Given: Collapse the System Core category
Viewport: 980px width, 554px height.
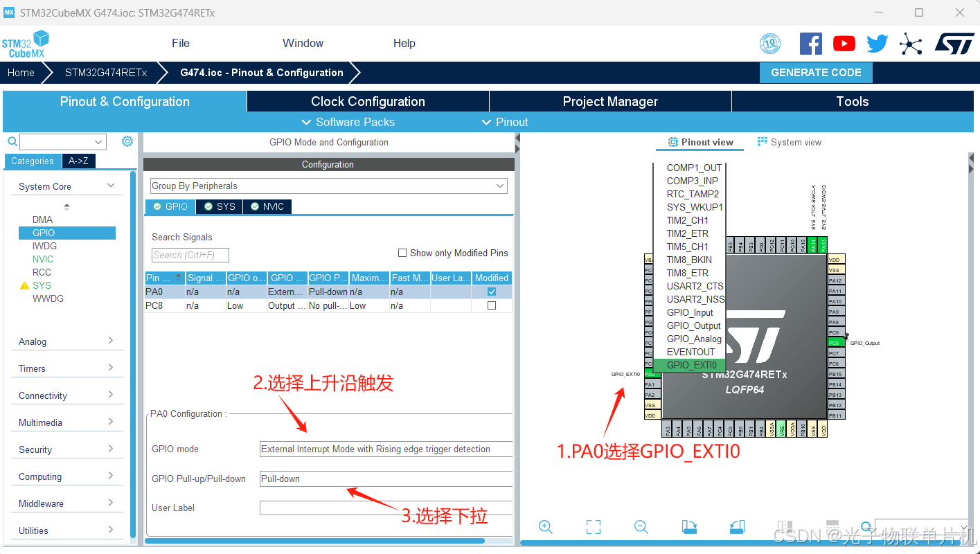Looking at the screenshot, I should [111, 186].
